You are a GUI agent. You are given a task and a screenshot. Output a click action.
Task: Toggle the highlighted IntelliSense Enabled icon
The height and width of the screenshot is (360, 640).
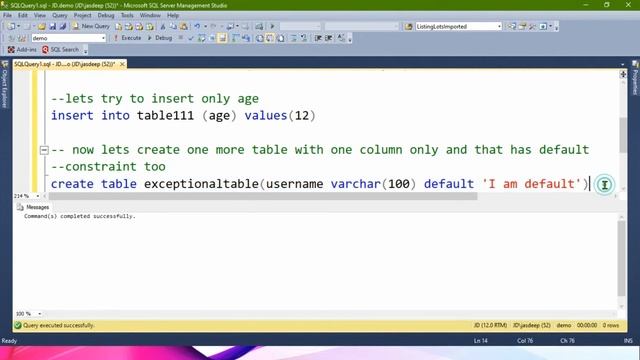click(x=222, y=38)
